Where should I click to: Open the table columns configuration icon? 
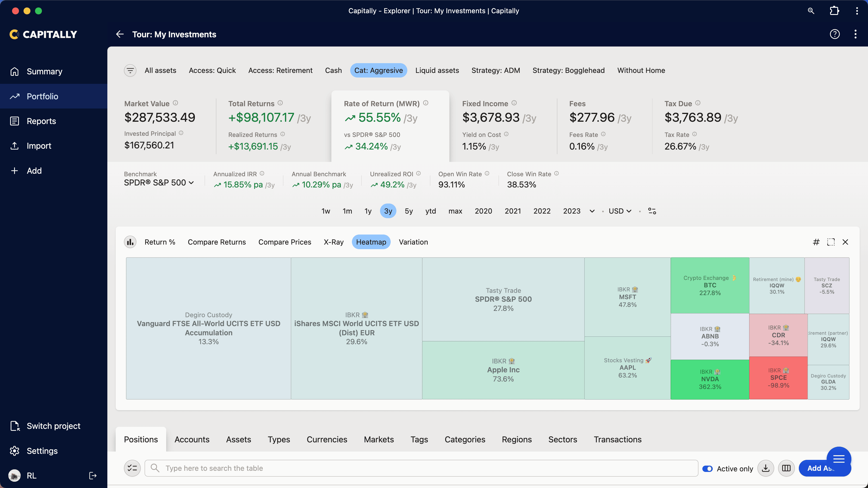tap(786, 468)
